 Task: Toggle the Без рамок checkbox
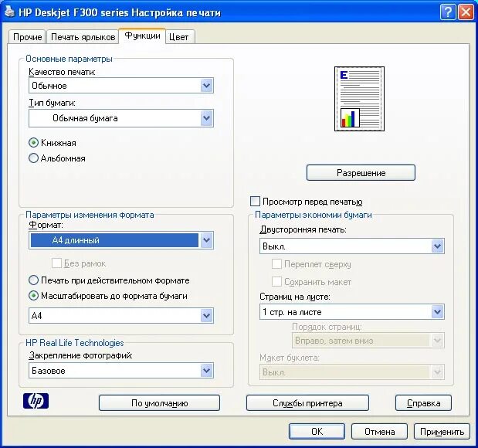tap(56, 263)
